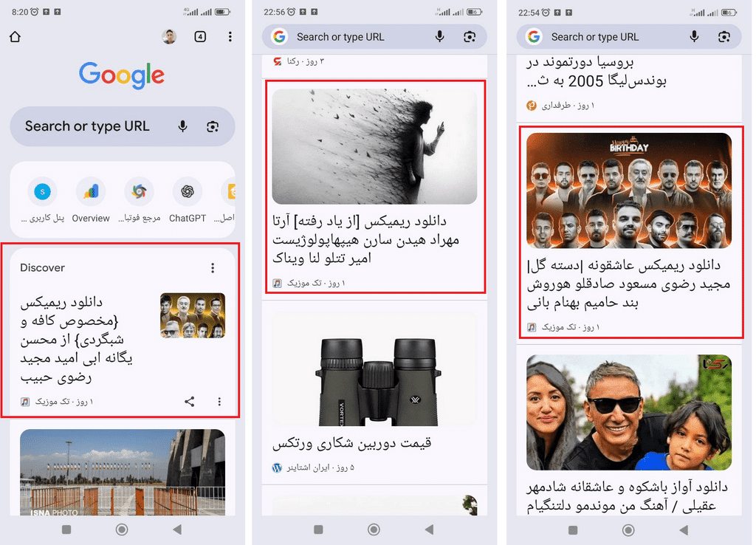The height and width of the screenshot is (545, 756).
Task: Open the Overview shortcut
Action: [x=91, y=192]
